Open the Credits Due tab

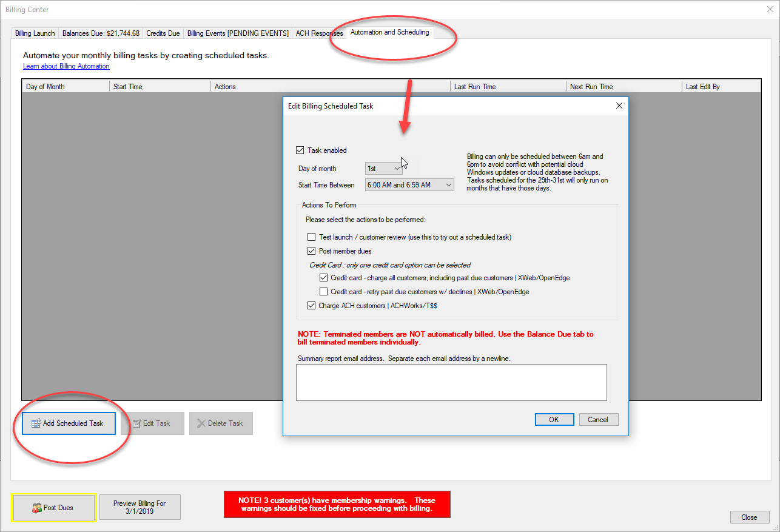pos(163,33)
